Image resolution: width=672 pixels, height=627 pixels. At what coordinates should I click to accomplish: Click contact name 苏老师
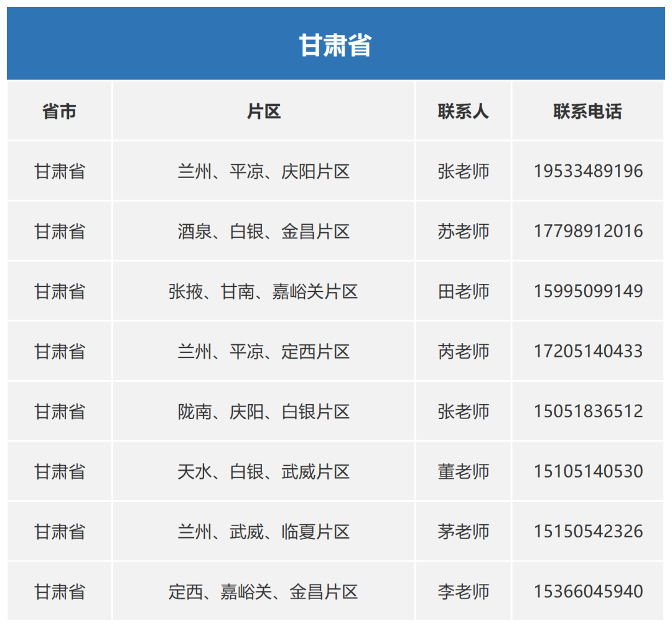point(464,231)
